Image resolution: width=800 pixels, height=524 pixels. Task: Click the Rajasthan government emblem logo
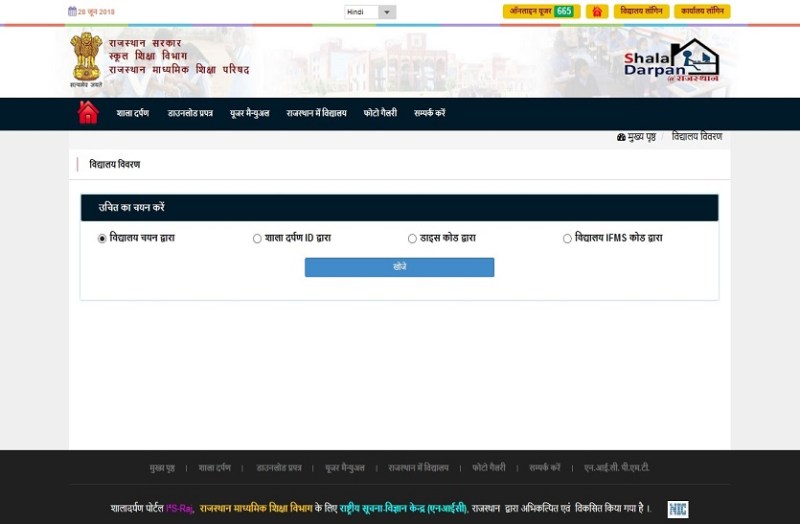click(x=86, y=58)
